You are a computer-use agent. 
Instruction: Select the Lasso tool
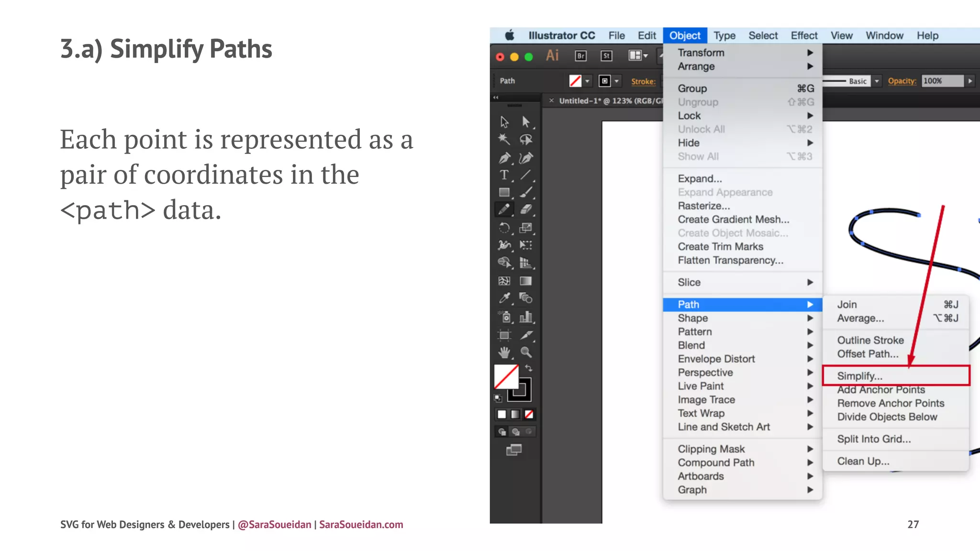click(x=526, y=139)
